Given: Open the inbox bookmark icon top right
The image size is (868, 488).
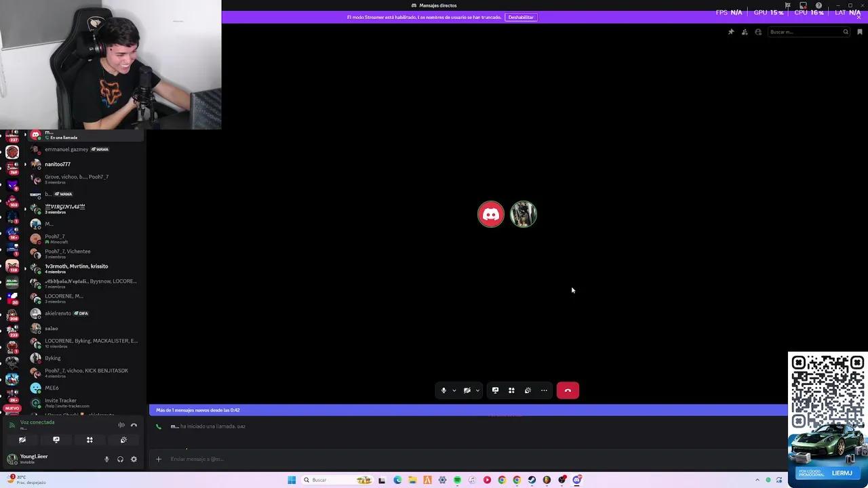Looking at the screenshot, I should (x=860, y=32).
